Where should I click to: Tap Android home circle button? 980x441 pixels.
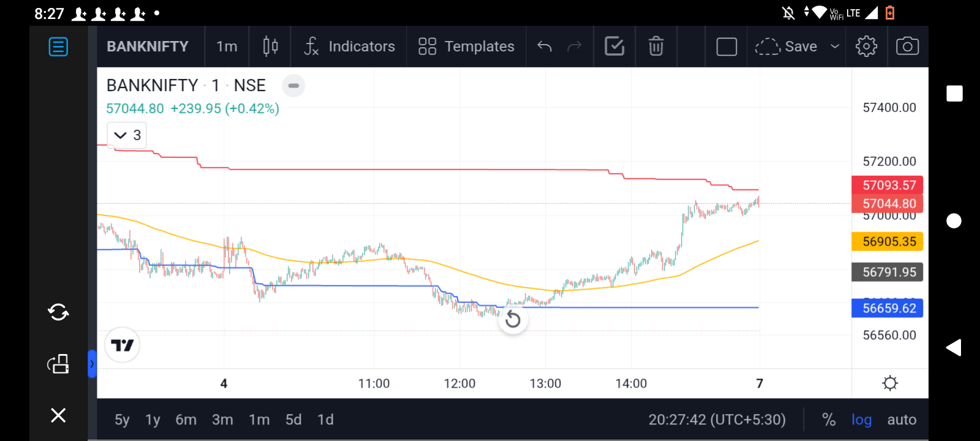click(x=954, y=221)
